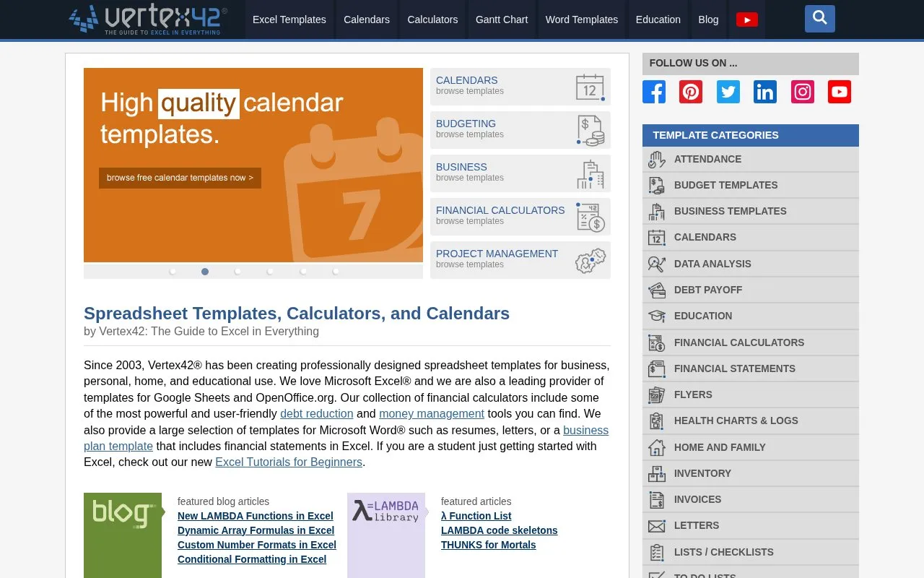Viewport: 924px width, 578px height.
Task: Click the LAMBDA library thumbnail
Action: click(386, 535)
